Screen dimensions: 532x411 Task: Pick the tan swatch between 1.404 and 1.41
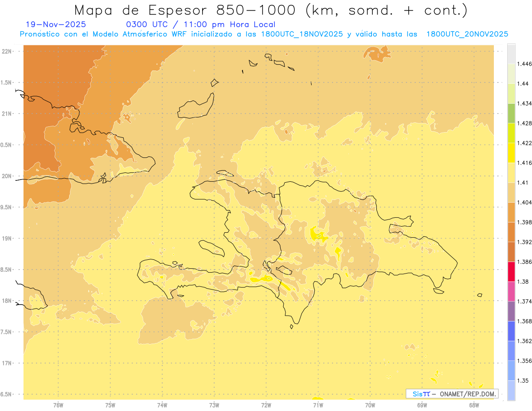click(511, 192)
